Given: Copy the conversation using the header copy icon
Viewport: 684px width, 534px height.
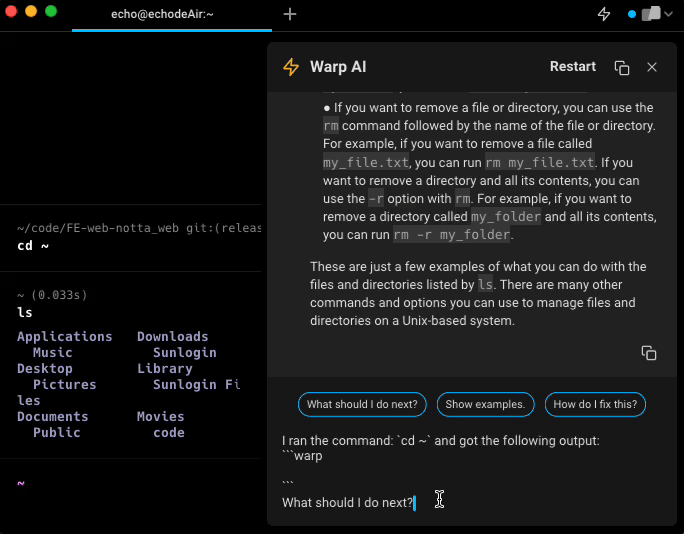Looking at the screenshot, I should pos(622,68).
